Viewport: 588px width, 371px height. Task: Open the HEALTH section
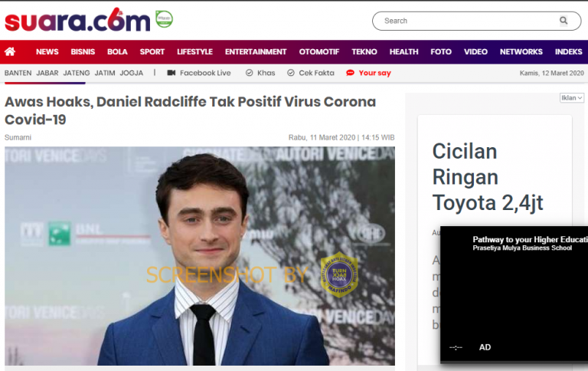pos(404,52)
